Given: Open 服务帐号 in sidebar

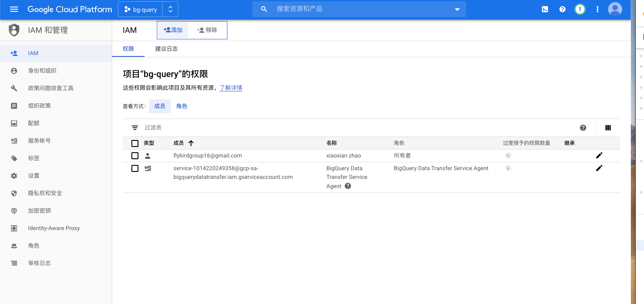Looking at the screenshot, I should click(x=56, y=140).
